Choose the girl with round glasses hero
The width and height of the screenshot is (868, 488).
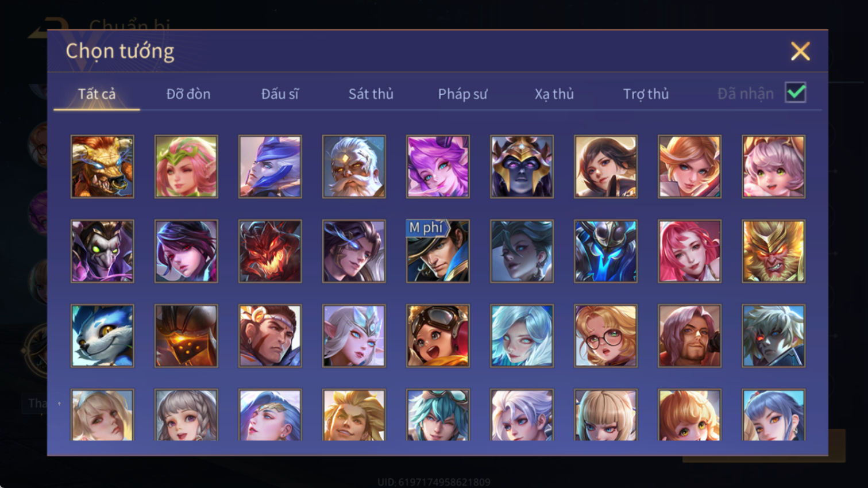(x=605, y=336)
